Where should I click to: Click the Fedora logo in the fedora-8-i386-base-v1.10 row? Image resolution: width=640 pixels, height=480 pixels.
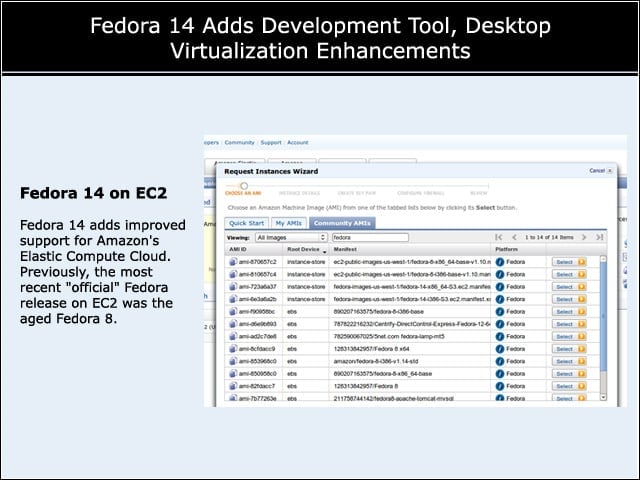click(500, 274)
